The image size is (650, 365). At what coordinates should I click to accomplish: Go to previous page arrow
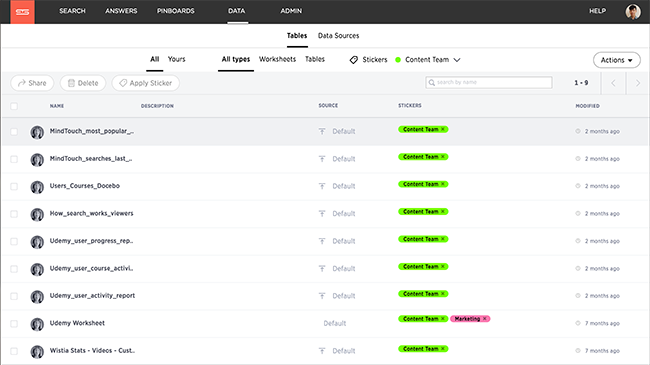pos(614,83)
